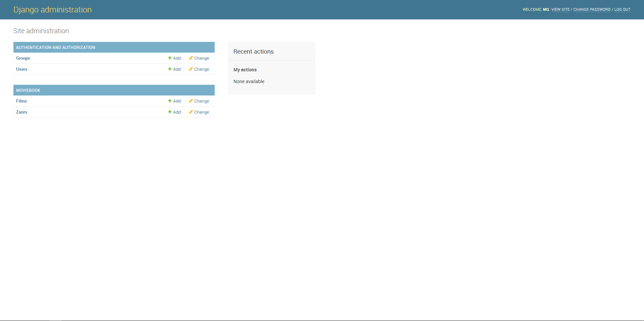644x321 pixels.
Task: Click the Django administration title
Action: (53, 10)
